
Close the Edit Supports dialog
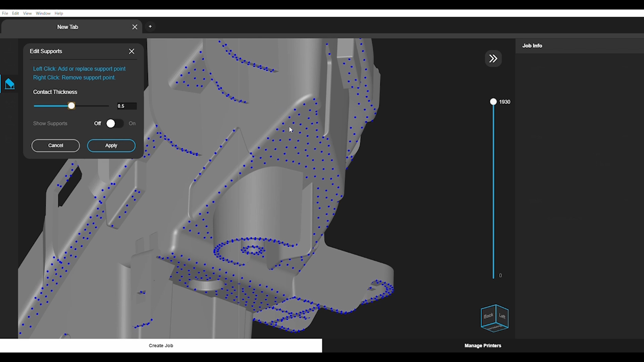click(x=132, y=51)
